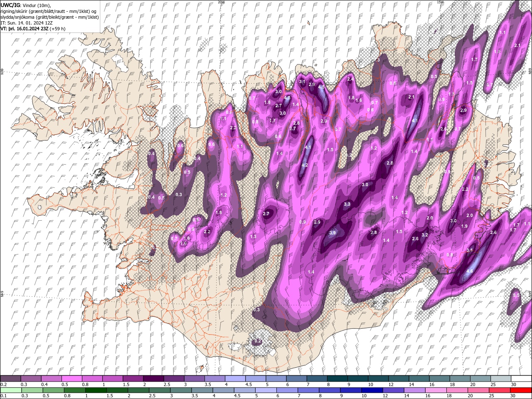This screenshot has height=399, width=532.
Task: Select the pale grey 25–30 snow scale swatch
Action: click(x=501, y=379)
